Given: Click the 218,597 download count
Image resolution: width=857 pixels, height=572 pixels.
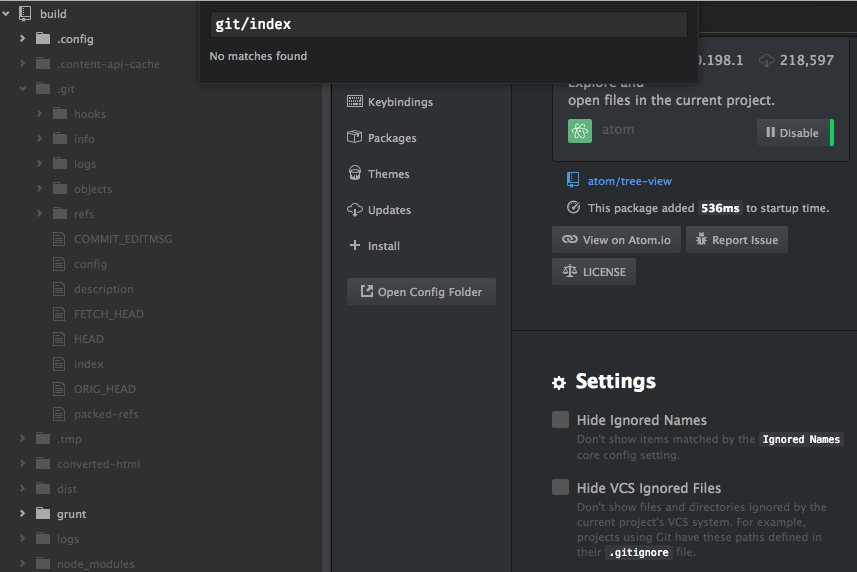Looking at the screenshot, I should [x=807, y=60].
